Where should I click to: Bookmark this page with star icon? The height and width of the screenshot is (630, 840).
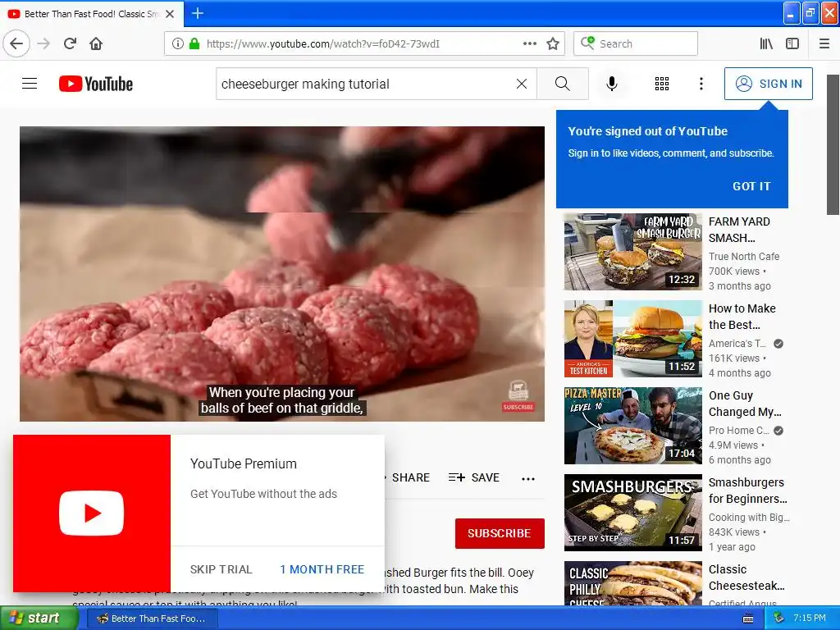click(x=553, y=43)
